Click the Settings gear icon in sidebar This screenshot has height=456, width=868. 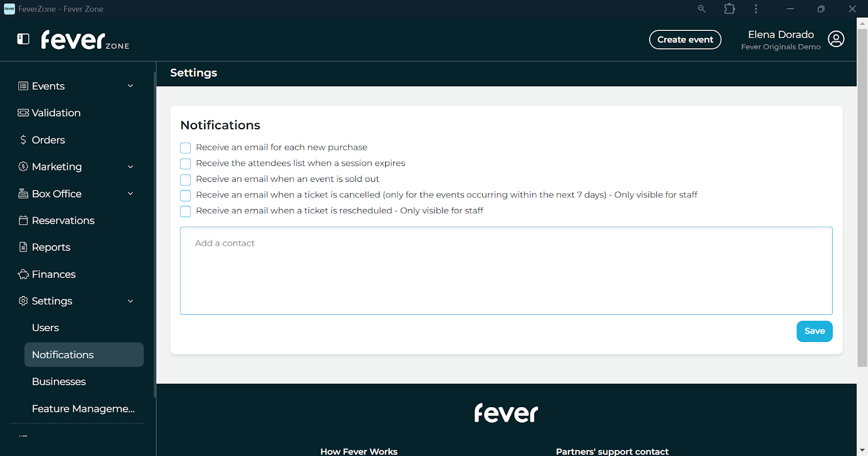[x=23, y=301]
